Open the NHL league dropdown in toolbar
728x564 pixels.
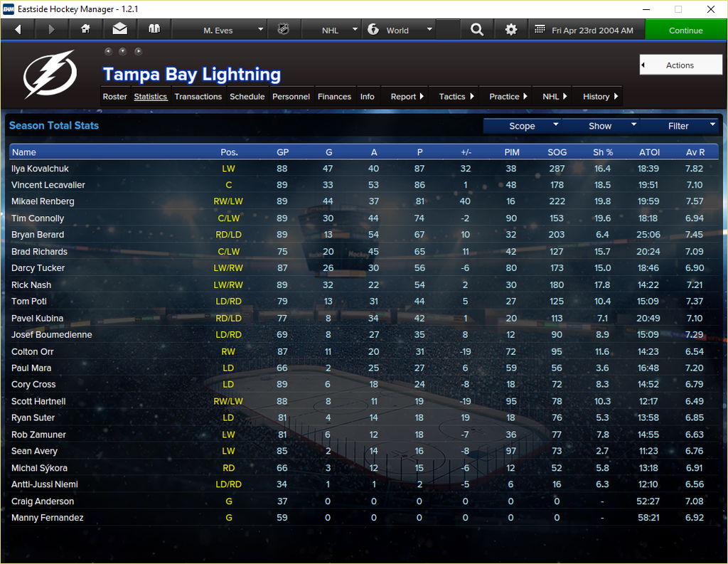[x=331, y=30]
